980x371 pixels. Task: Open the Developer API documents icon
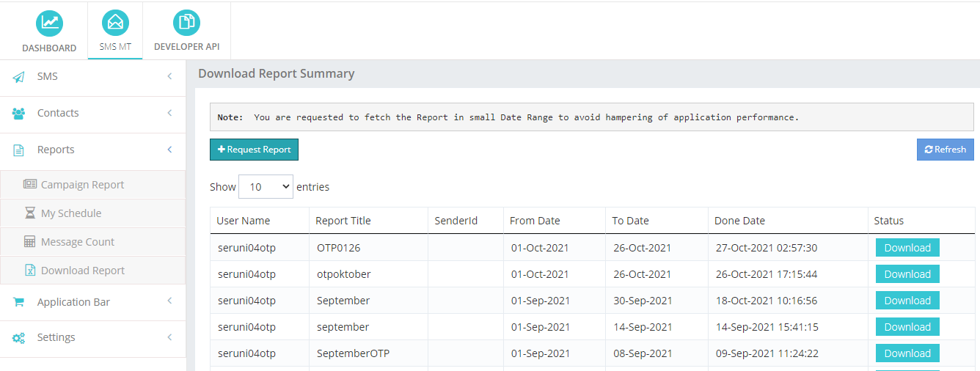186,23
